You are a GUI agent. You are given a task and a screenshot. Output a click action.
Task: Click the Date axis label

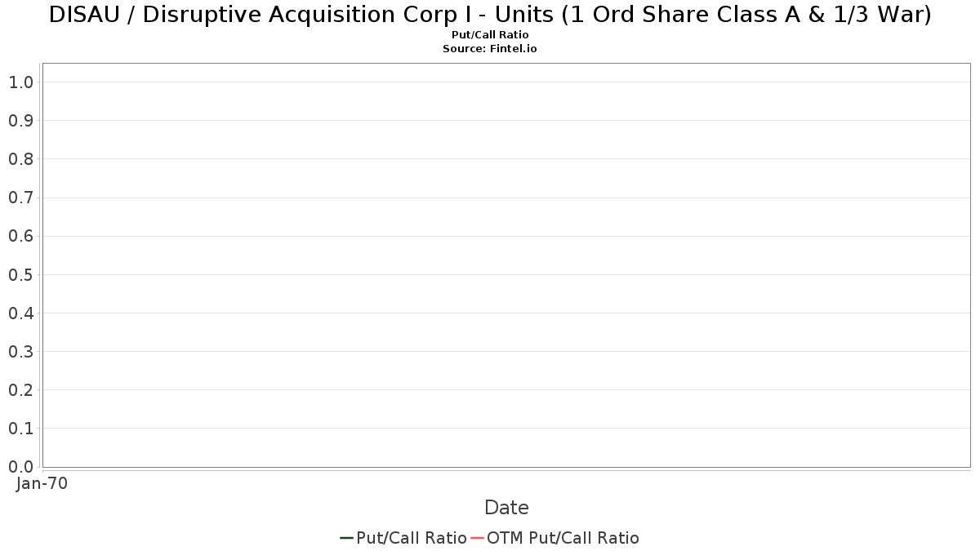tap(506, 508)
